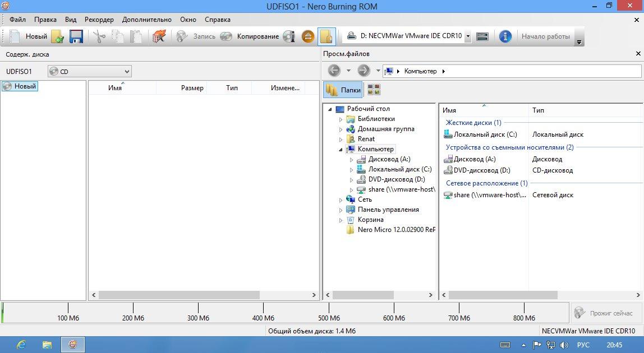Click the РУС input language indicator

583,345
